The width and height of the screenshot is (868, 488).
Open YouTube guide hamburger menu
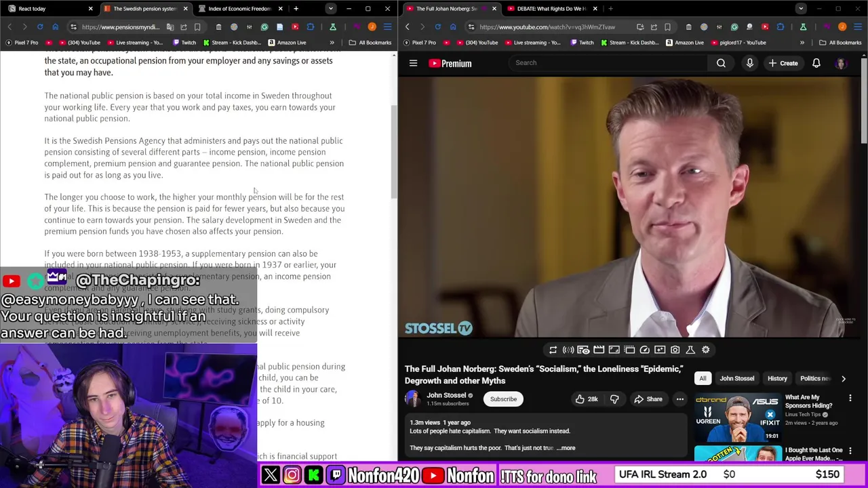(413, 63)
